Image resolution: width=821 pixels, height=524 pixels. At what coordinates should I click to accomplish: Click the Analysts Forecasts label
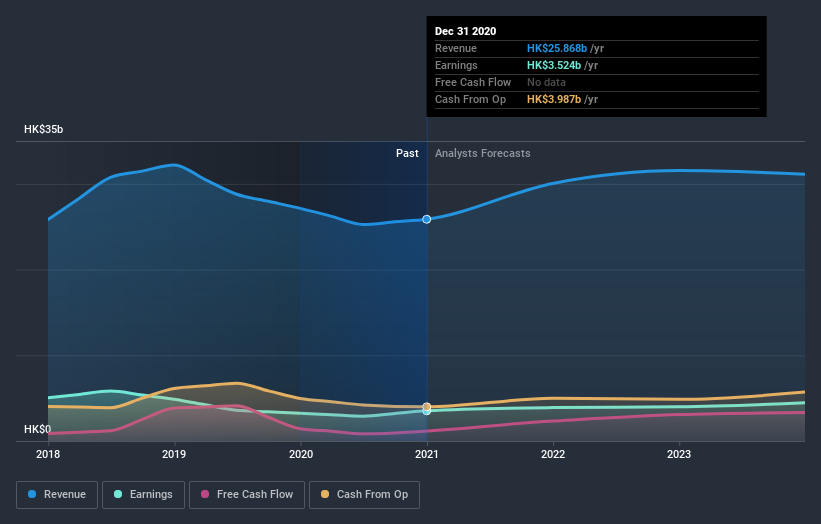483,153
